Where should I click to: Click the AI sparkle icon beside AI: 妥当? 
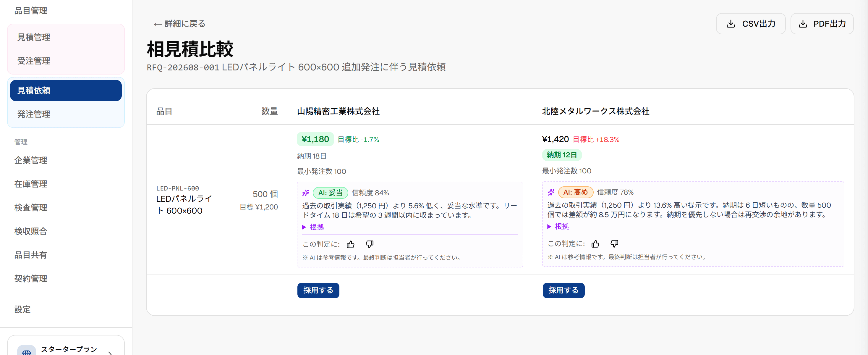coord(306,193)
